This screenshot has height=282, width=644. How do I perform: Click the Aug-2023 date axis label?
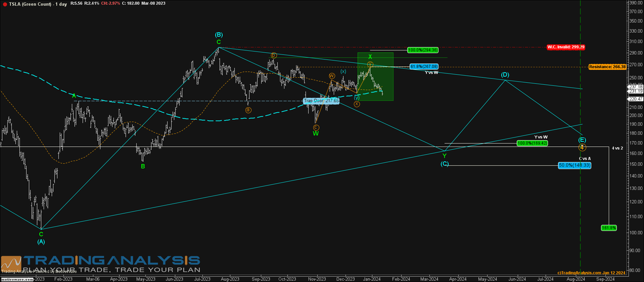click(230, 279)
